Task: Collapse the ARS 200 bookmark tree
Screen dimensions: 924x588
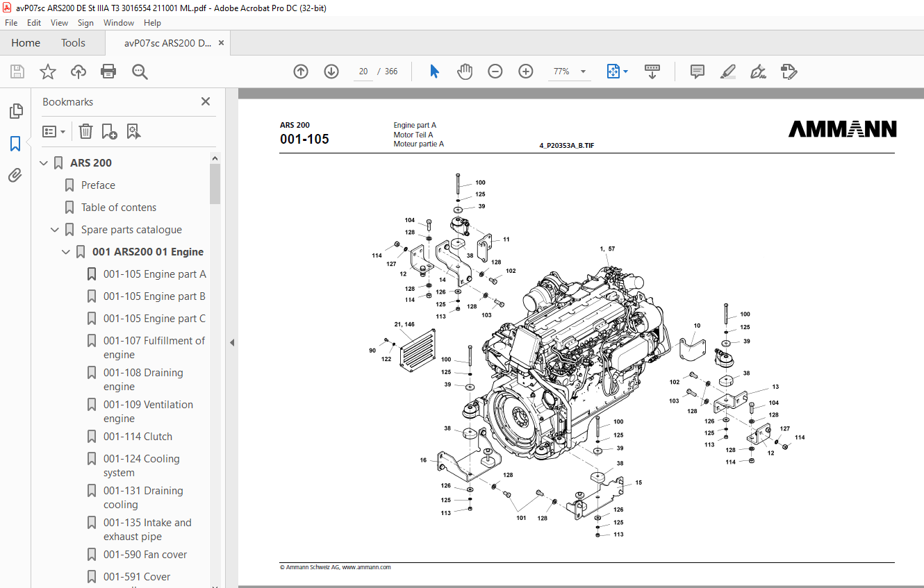Action: point(44,163)
